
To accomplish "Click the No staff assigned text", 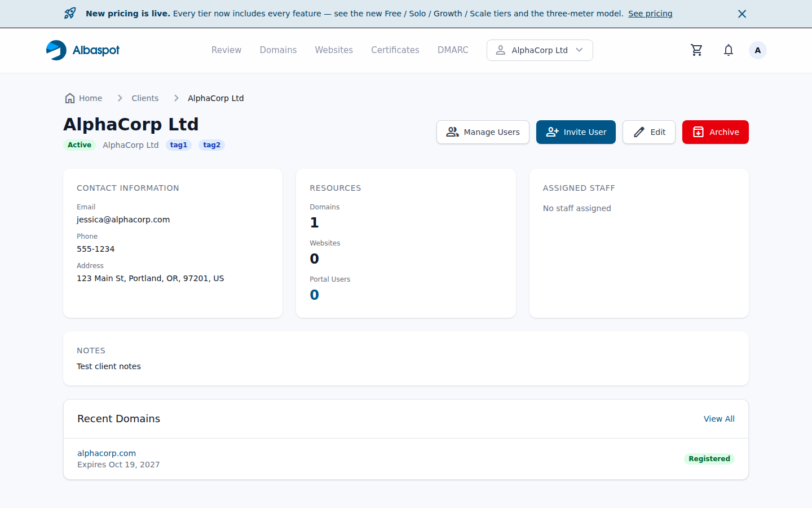I will 577,208.
